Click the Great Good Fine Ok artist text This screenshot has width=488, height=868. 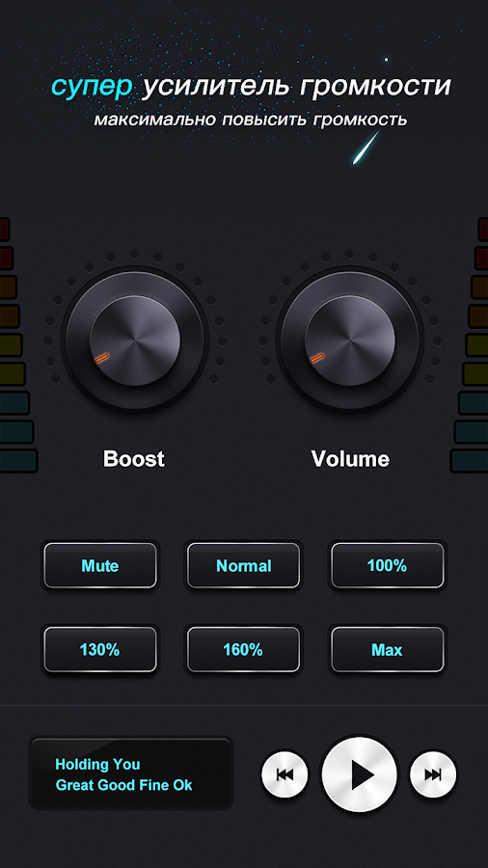pyautogui.click(x=124, y=785)
